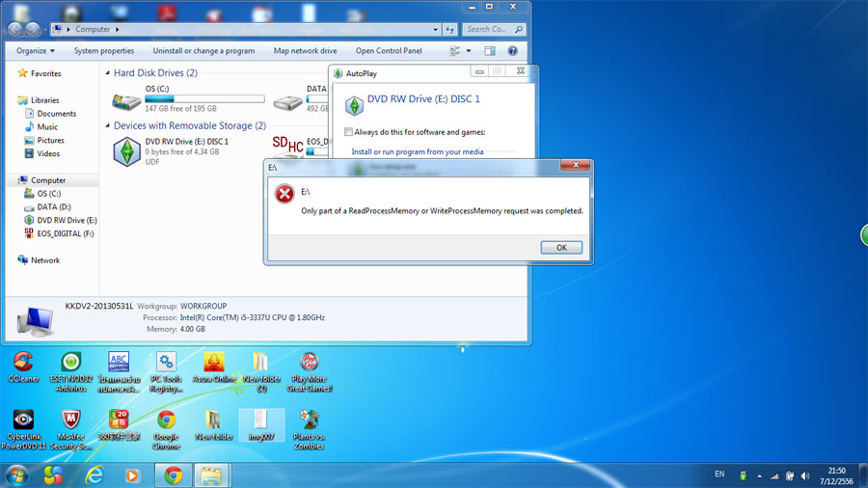Screen dimensions: 868x488
Task: Click the volume speaker tray icon
Action: [804, 475]
